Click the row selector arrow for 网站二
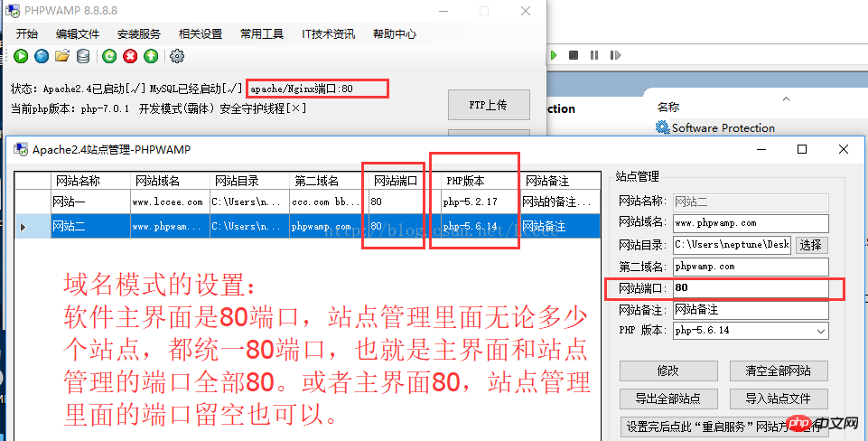The height and width of the screenshot is (441, 868). (33, 226)
